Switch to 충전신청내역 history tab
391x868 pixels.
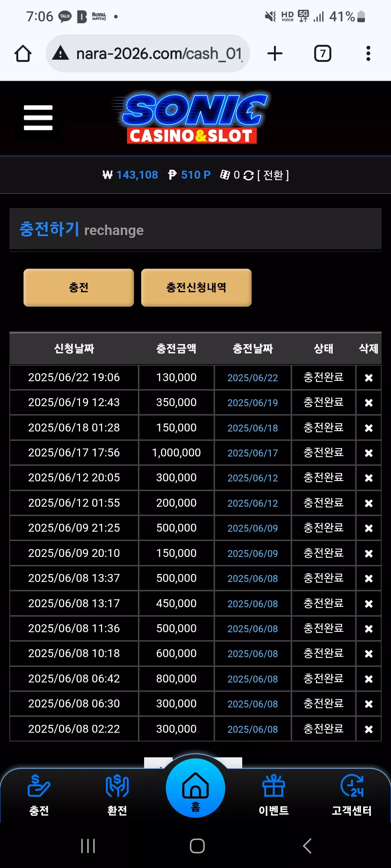196,288
